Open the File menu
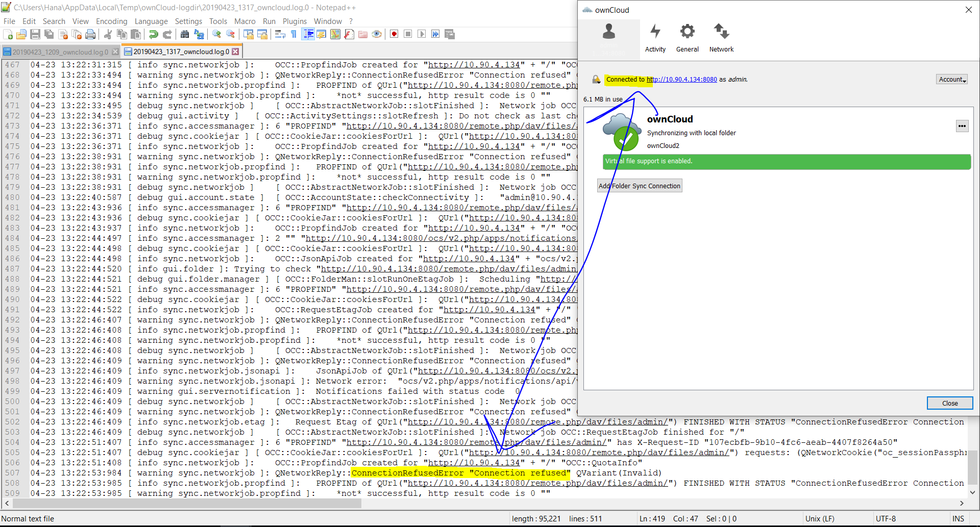This screenshot has height=527, width=980. tap(9, 21)
